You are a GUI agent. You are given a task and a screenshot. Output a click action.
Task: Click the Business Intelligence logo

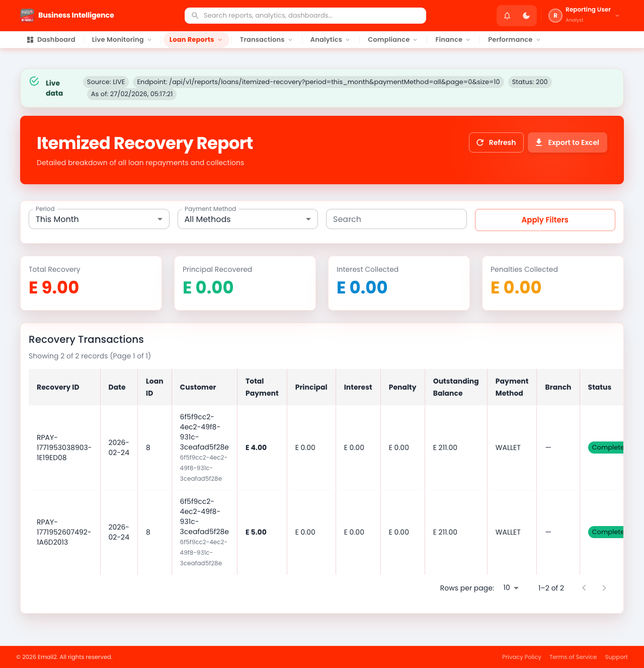point(27,16)
